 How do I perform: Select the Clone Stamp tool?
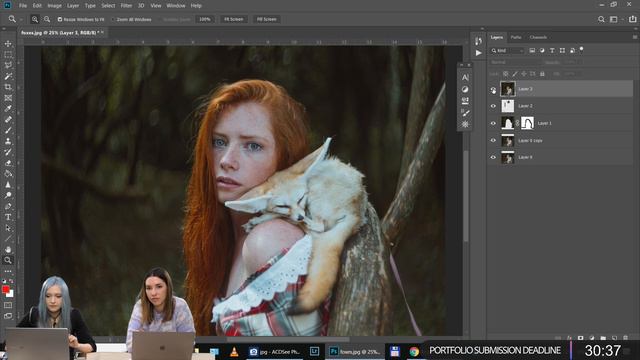[8, 141]
